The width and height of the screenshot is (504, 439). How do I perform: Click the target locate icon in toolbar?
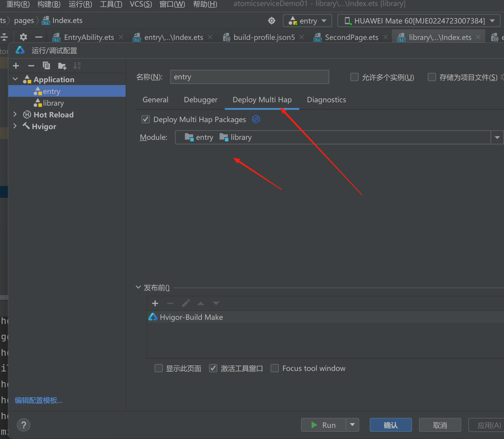click(x=272, y=21)
